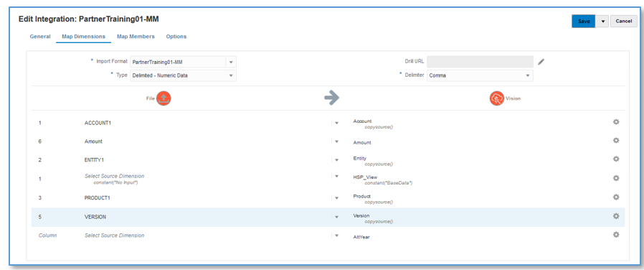Click the AltYear row gear icon
Image resolution: width=644 pixels, height=270 pixels.
coord(615,235)
